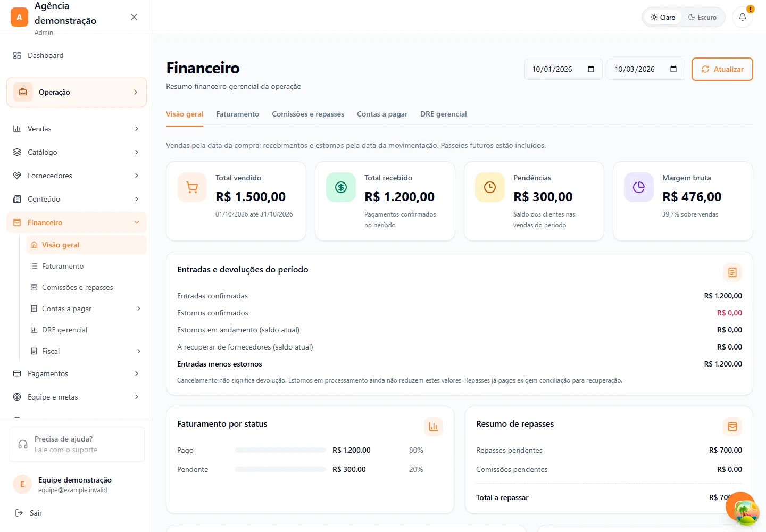Open the calendar picker for start date 10/01/2026
The width and height of the screenshot is (766, 532).
[591, 69]
